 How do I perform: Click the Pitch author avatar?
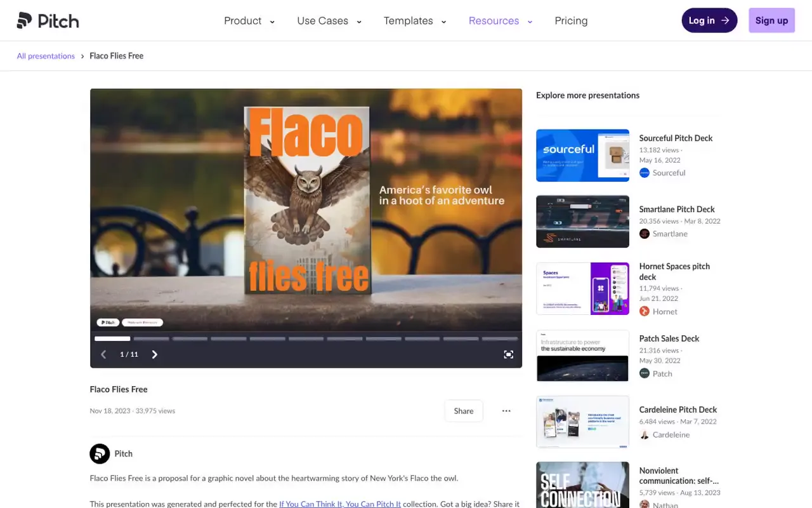[100, 453]
